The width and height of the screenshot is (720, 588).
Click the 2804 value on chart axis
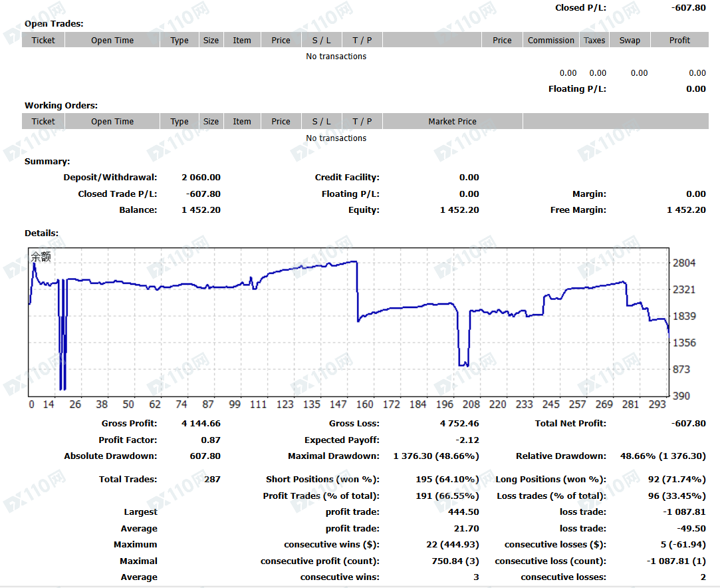683,263
